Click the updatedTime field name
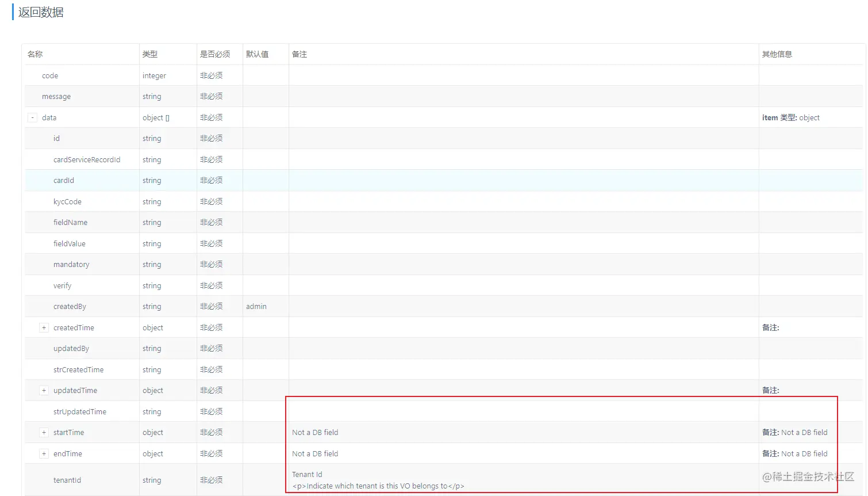 pos(75,390)
